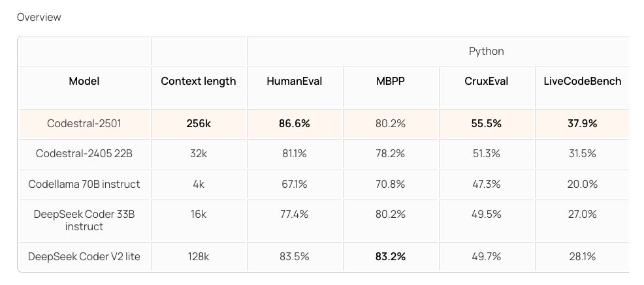
Task: Click the DeepSeek Coder V2 lite label
Action: [x=84, y=257]
